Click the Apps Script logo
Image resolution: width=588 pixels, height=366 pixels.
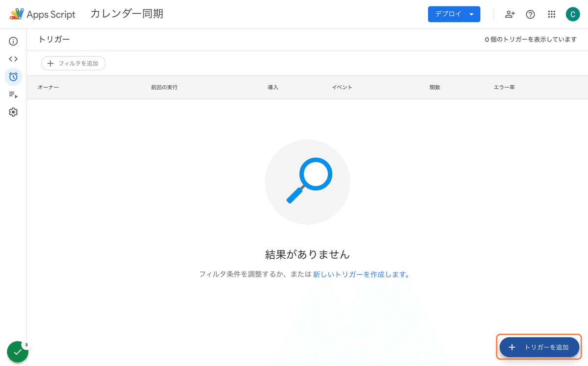pyautogui.click(x=43, y=14)
